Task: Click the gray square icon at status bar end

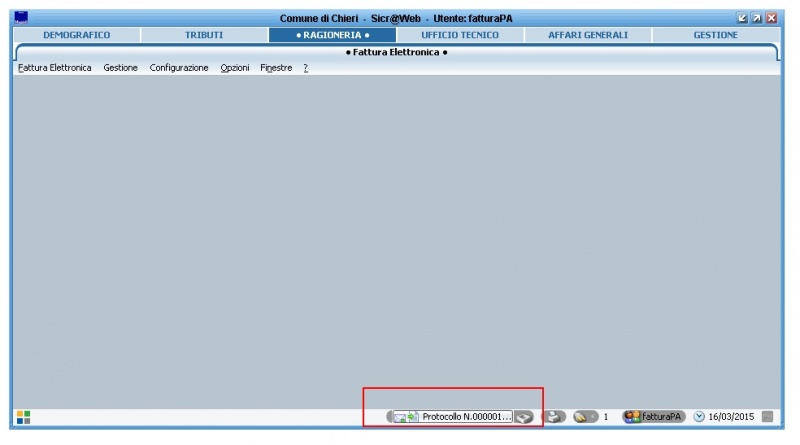Action: pyautogui.click(x=767, y=417)
